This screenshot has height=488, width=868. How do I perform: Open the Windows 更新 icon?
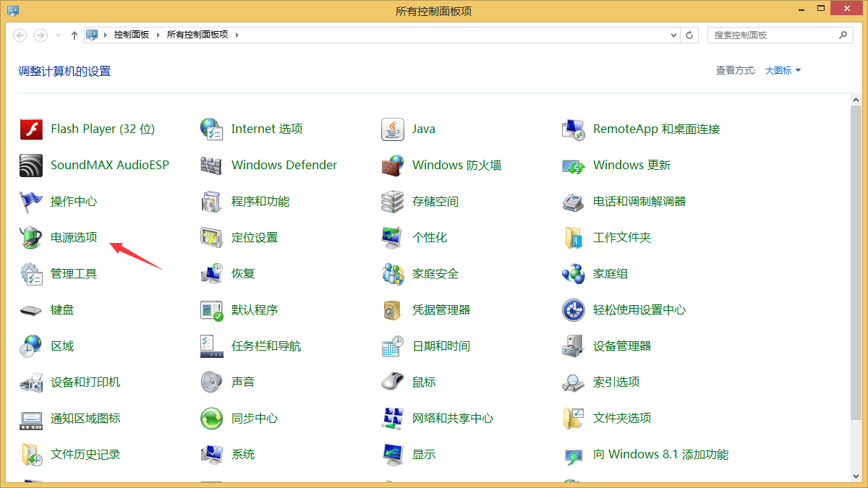[x=573, y=166]
